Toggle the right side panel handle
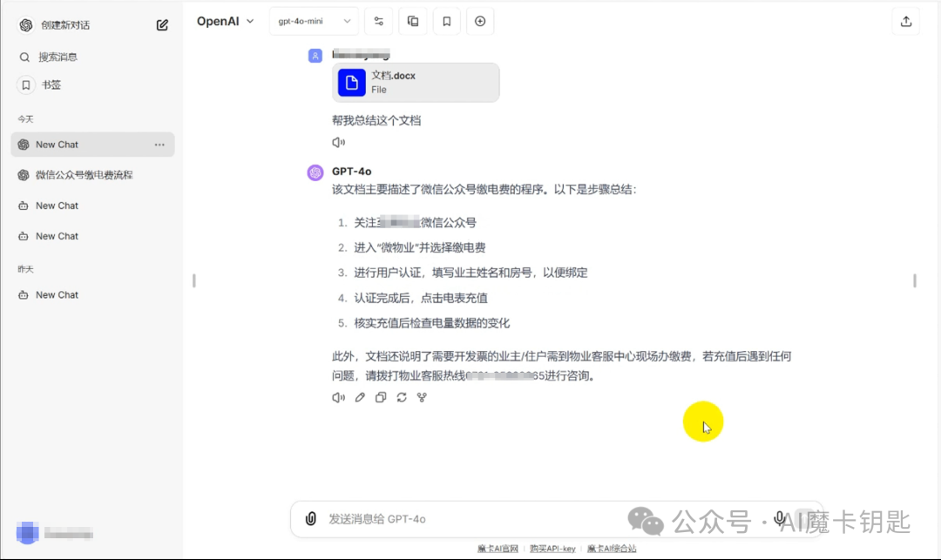Image resolution: width=941 pixels, height=560 pixels. click(x=915, y=280)
